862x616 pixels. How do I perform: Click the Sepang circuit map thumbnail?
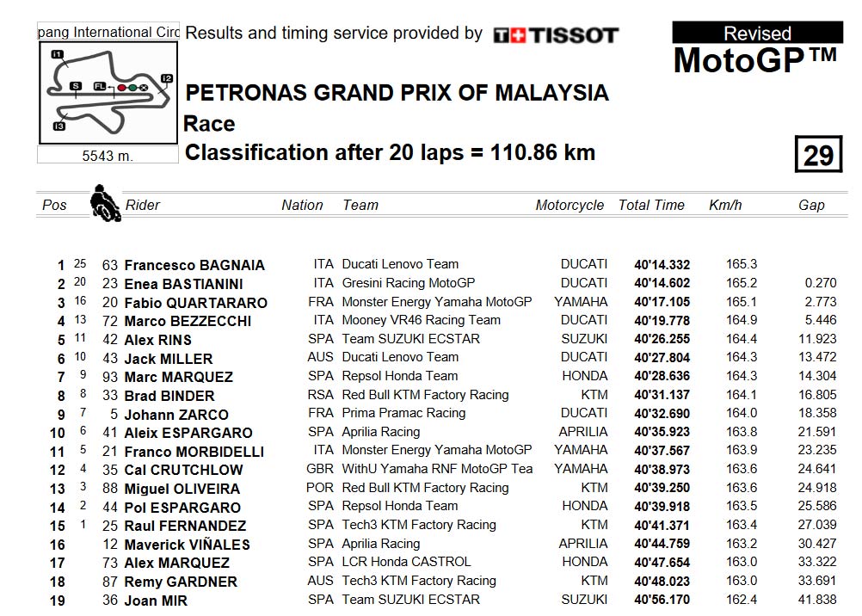[108, 93]
